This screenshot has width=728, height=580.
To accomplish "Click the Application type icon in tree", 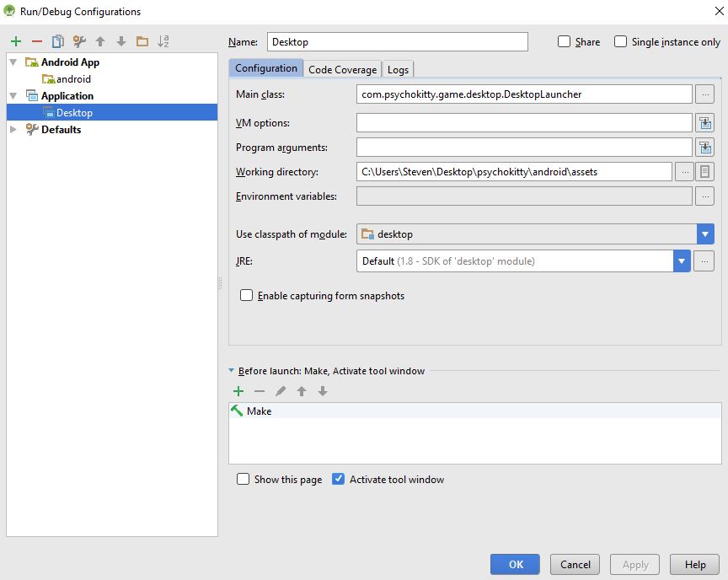I will click(31, 95).
